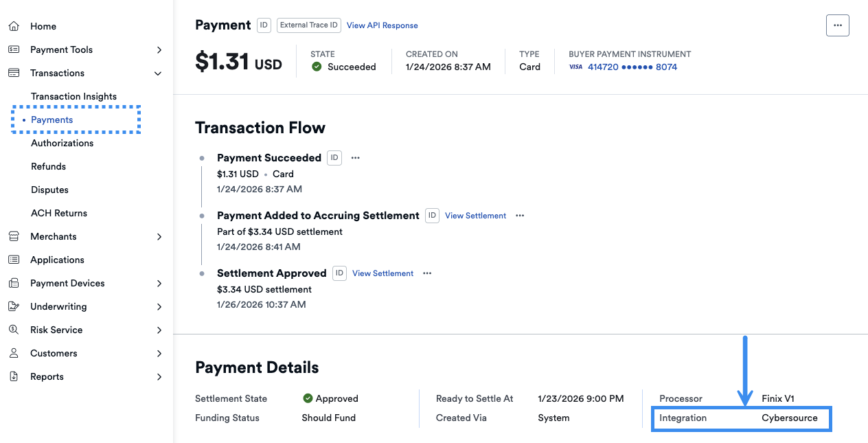Open ellipsis menu beside Settlement Approved
The image size is (868, 443).
click(x=427, y=273)
